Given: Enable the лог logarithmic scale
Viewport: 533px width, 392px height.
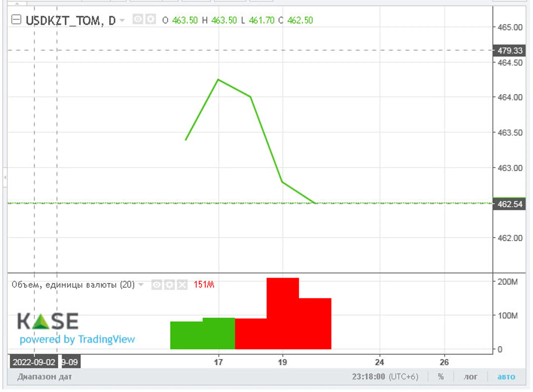Looking at the screenshot, I should click(x=470, y=377).
